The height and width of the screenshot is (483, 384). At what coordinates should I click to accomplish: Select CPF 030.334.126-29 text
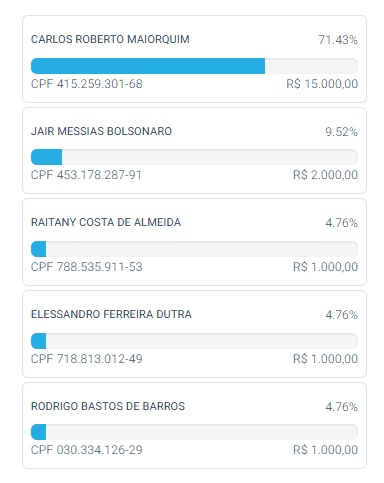pyautogui.click(x=87, y=450)
